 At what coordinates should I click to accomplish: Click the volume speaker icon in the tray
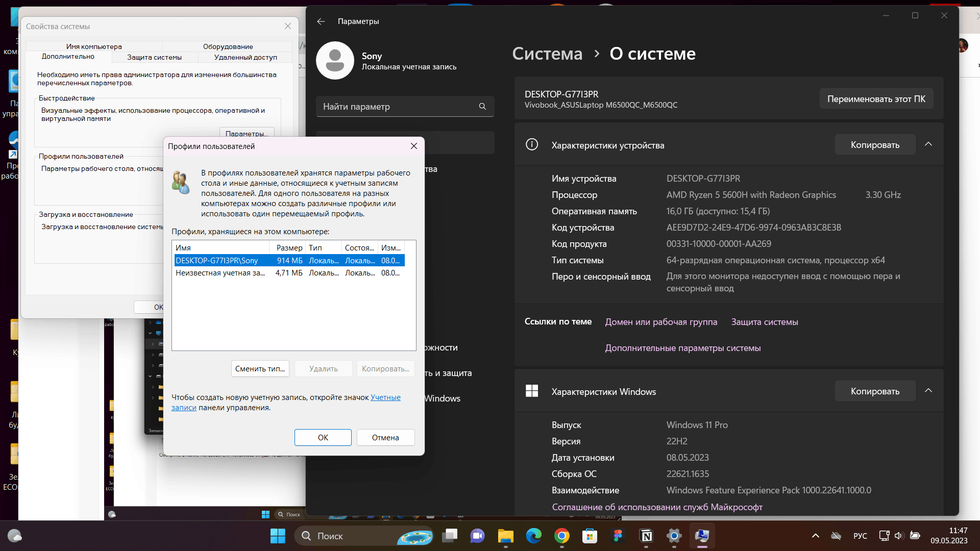[x=899, y=536]
